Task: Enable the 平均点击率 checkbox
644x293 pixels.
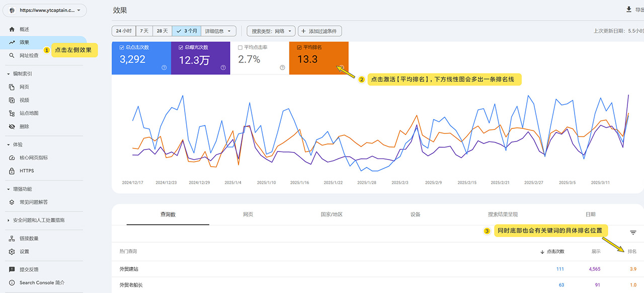Action: (240, 47)
